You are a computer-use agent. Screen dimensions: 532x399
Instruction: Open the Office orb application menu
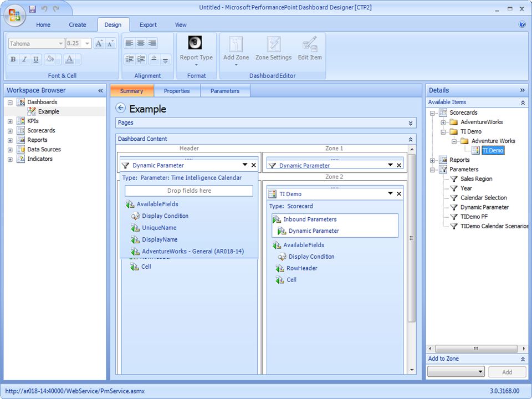pos(14,16)
